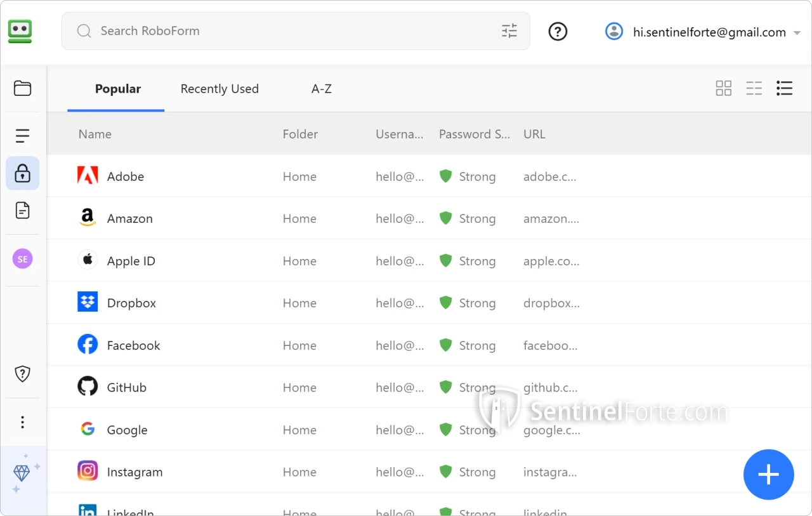Click the amazon.... URL cell

tap(551, 218)
